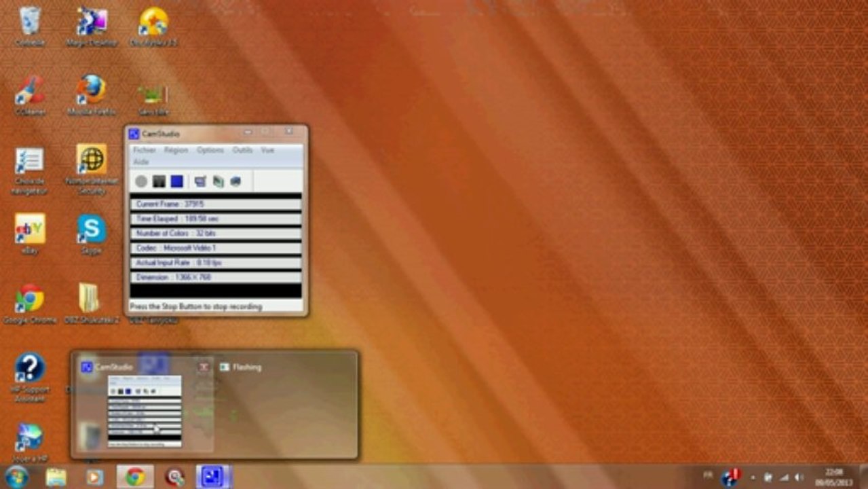
Task: Click the Norton Internet Security desktop icon
Action: [92, 168]
